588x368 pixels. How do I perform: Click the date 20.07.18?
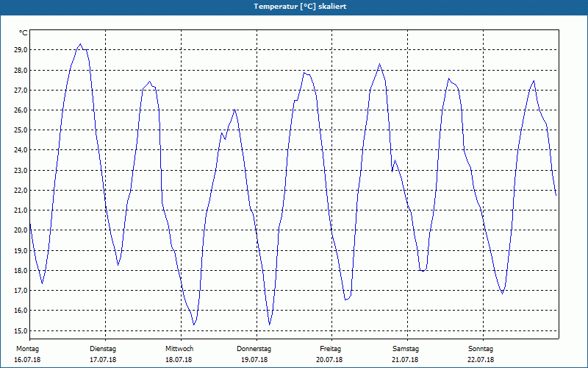[x=329, y=360]
